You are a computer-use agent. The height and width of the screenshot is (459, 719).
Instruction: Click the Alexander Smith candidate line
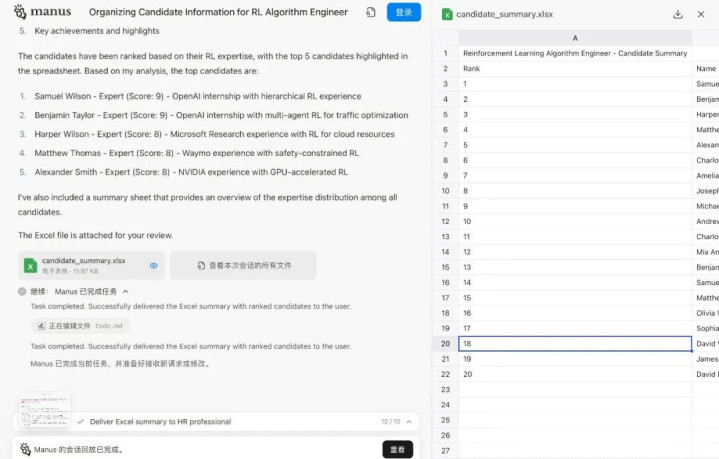click(191, 172)
